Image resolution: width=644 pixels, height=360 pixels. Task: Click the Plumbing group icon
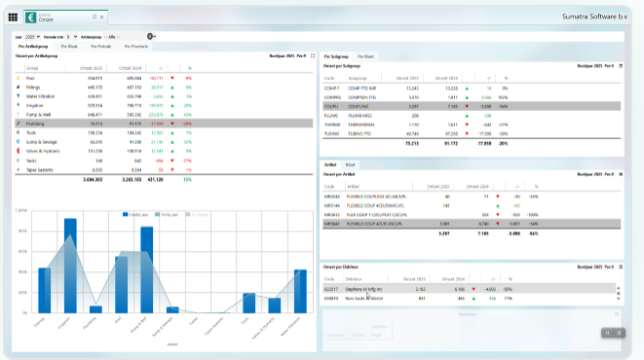pos(19,124)
